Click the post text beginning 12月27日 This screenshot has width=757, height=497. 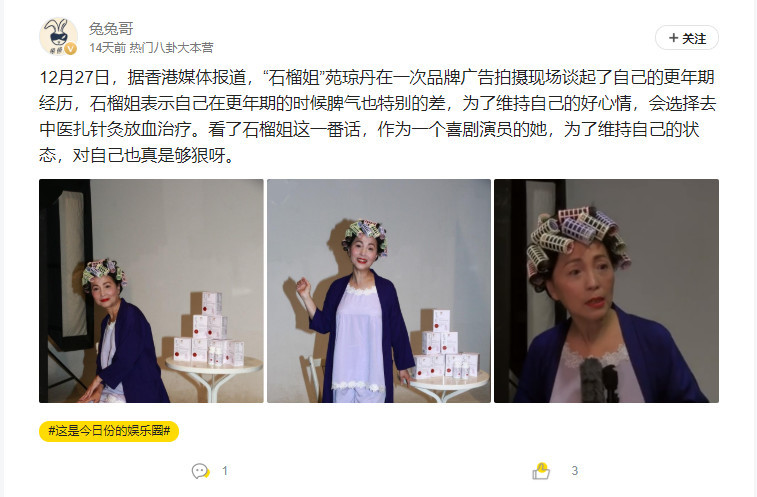click(x=378, y=116)
